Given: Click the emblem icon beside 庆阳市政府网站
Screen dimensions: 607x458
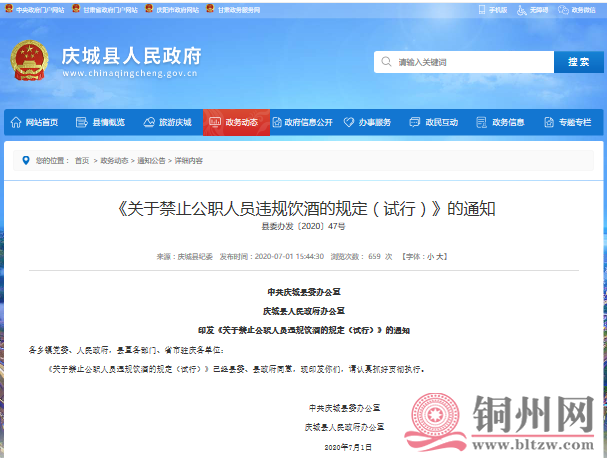Looking at the screenshot, I should [x=149, y=9].
